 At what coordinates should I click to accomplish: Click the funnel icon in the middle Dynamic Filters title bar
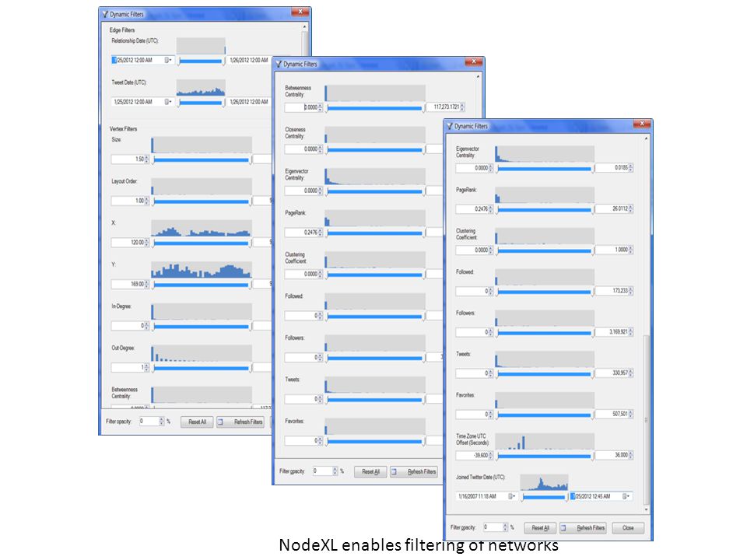click(x=279, y=64)
